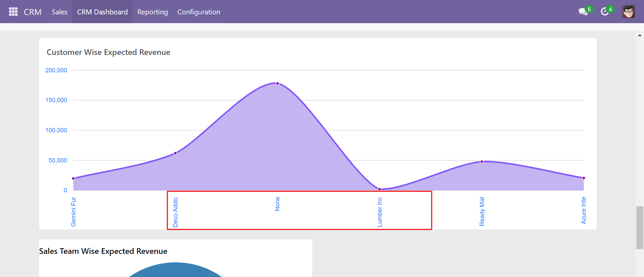Click the 'Gemini Fur' axis label
Image resolution: width=644 pixels, height=277 pixels.
coord(73,212)
